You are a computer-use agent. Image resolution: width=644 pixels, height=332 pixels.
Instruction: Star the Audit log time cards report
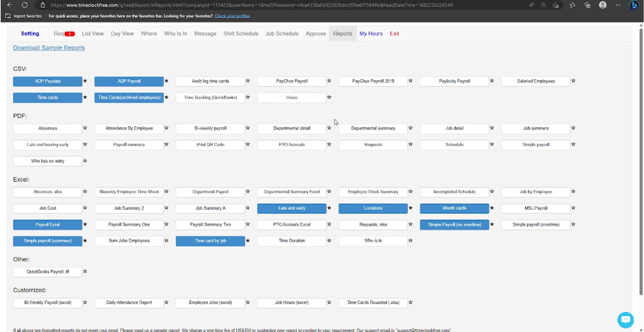coord(248,80)
